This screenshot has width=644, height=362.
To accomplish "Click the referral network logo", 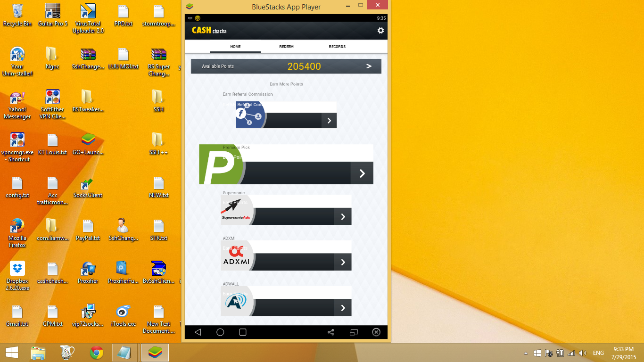I will (250, 115).
